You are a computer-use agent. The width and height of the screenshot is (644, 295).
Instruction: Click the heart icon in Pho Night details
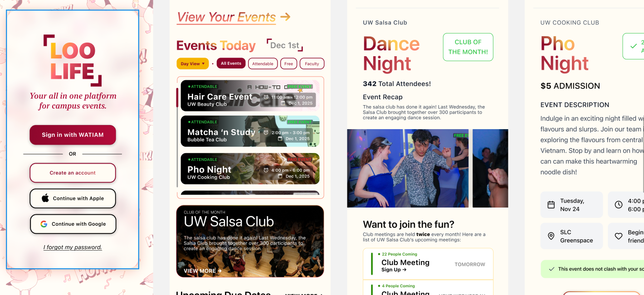click(x=619, y=236)
